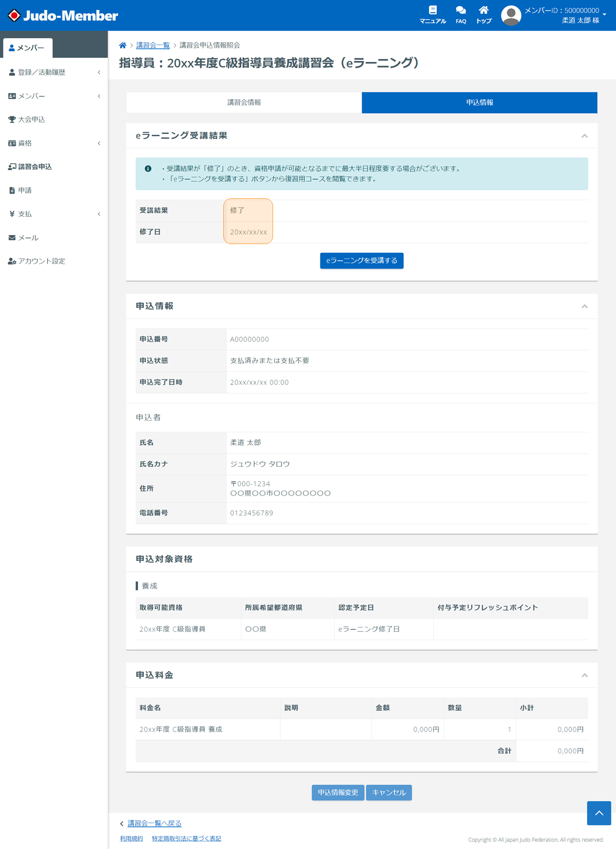
Task: Expand the 資格 sidebar submenu arrow
Action: 99,143
